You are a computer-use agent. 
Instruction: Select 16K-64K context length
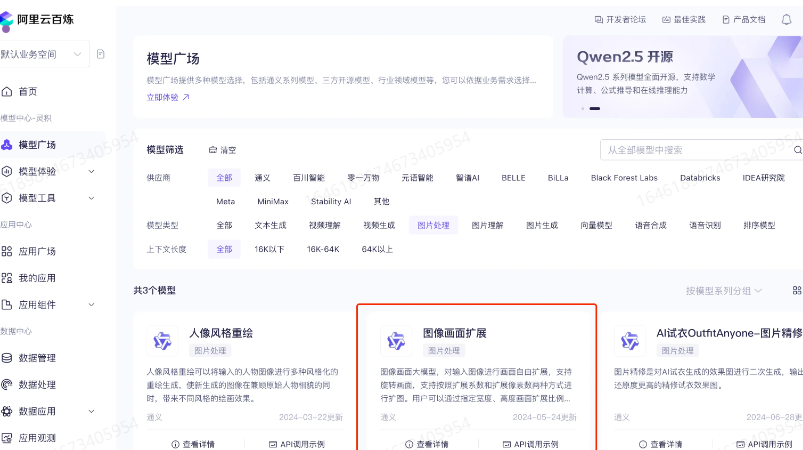[x=323, y=249]
